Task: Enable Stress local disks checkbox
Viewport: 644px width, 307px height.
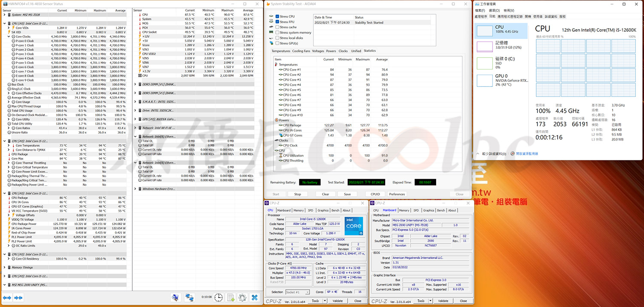Action: point(277,38)
